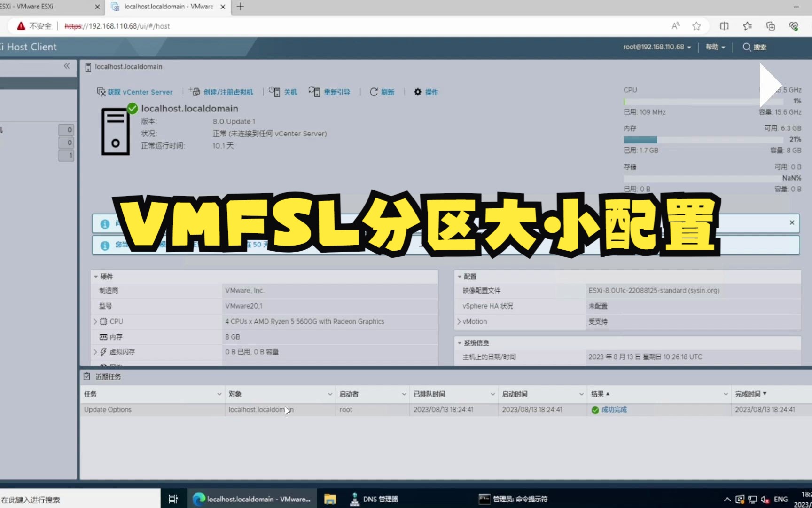Click localhost.localdomain in task object cell
The width and height of the screenshot is (812, 508).
261,410
